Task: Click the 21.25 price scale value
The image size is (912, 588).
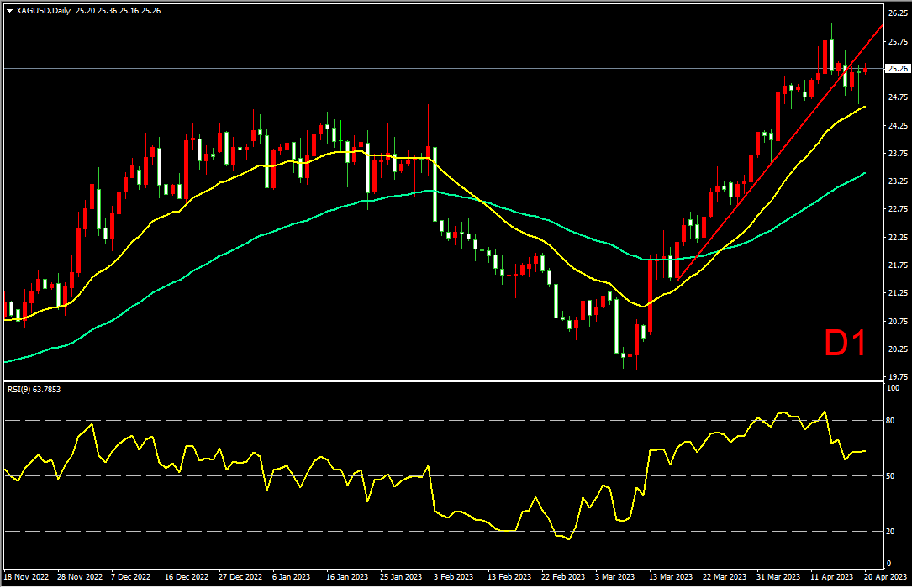Action: (898, 293)
